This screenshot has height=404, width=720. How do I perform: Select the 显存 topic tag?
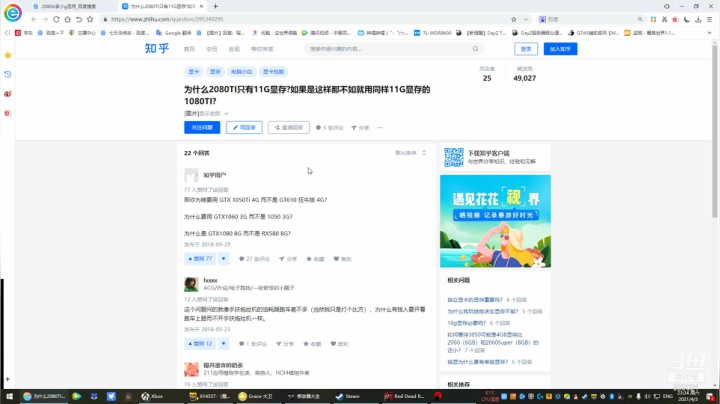tap(215, 72)
